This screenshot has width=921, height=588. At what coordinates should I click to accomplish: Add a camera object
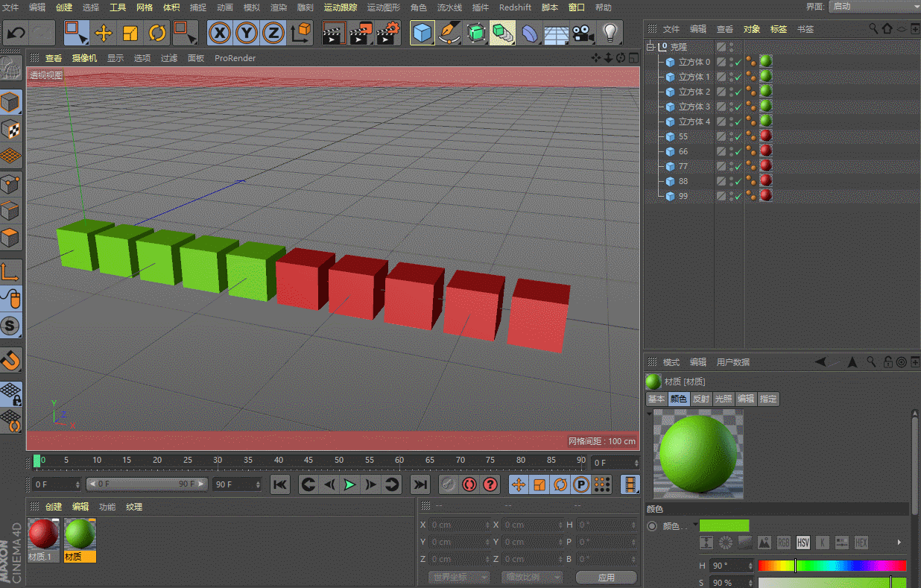click(x=583, y=33)
